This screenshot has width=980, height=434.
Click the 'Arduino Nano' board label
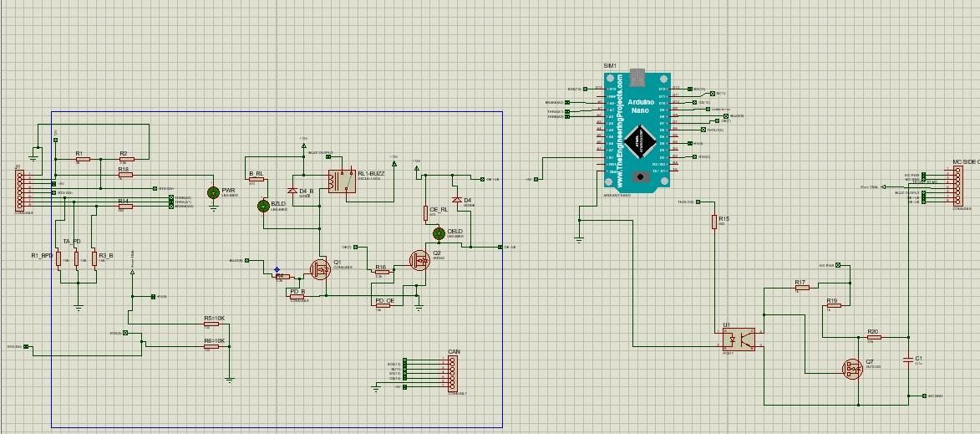click(x=641, y=105)
